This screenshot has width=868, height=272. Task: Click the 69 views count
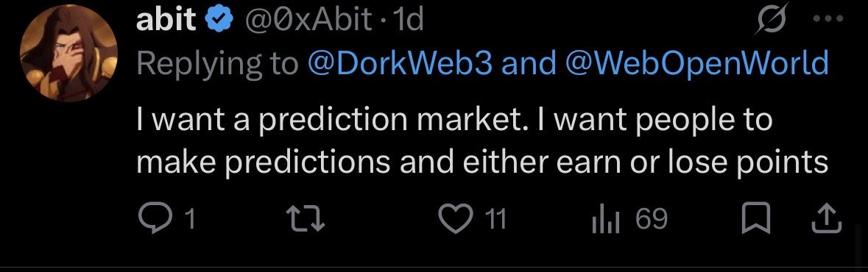click(x=652, y=219)
